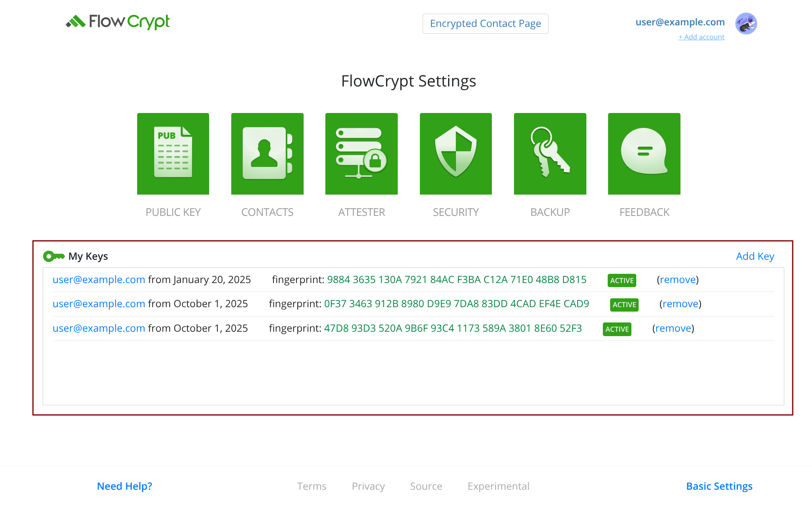Viewport: 812px width, 505px height.
Task: Remove the key with fingerprint ending CAD9
Action: tap(680, 304)
